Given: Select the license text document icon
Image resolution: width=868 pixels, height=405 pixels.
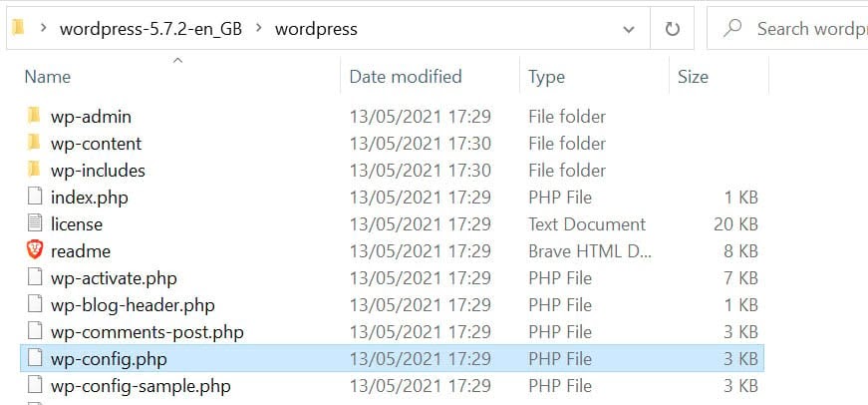Looking at the screenshot, I should tap(35, 223).
